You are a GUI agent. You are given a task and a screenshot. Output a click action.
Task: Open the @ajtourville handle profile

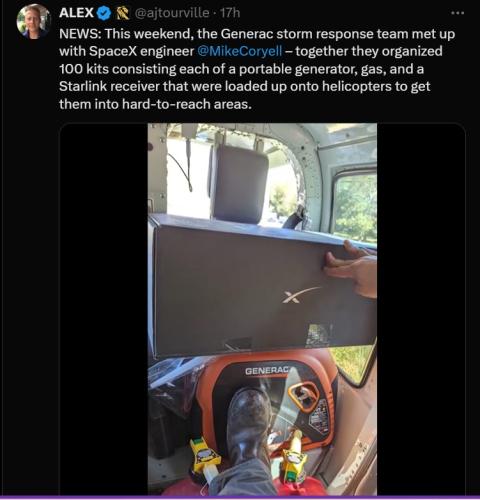click(x=171, y=13)
